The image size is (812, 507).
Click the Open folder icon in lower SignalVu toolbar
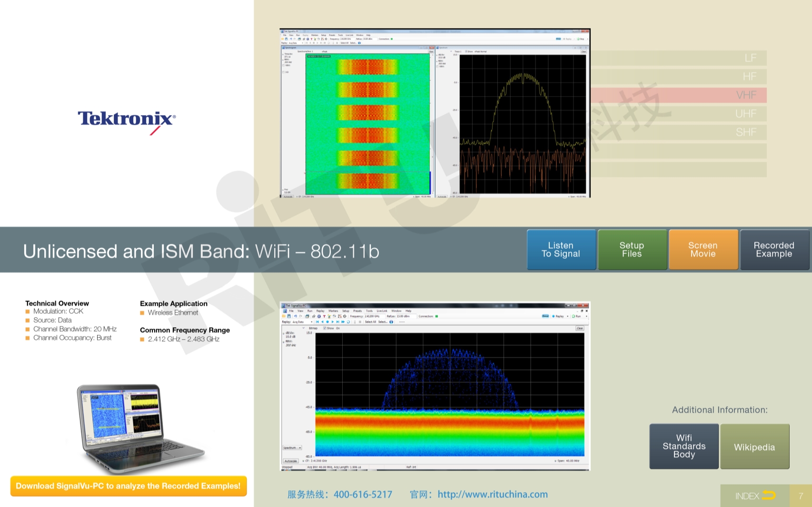coord(284,316)
